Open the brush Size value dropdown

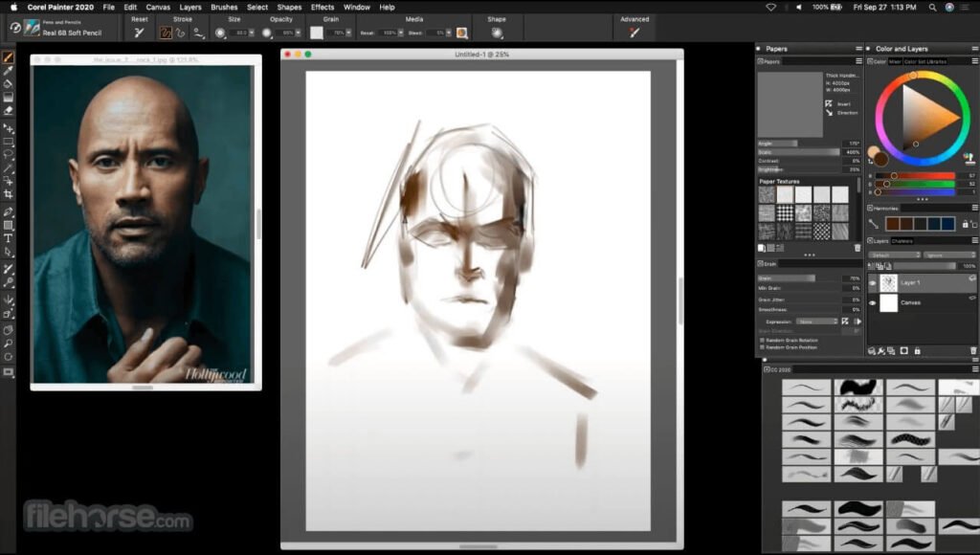click(x=252, y=33)
